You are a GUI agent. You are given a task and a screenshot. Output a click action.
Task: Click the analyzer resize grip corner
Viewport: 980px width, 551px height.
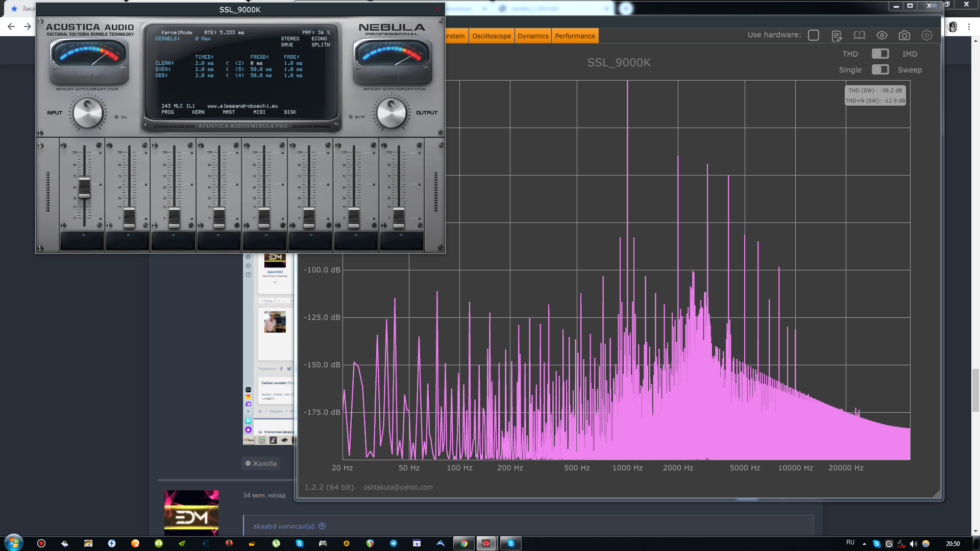[937, 494]
